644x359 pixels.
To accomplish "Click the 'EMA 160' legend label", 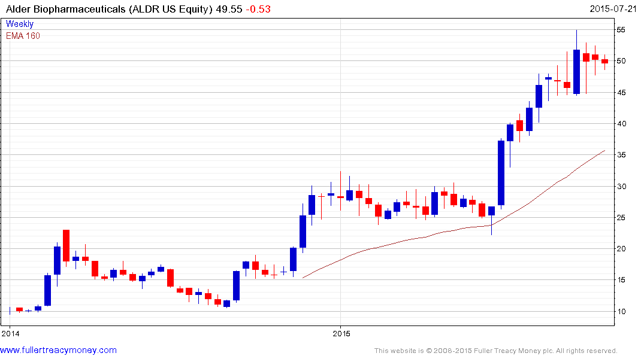I will (23, 36).
